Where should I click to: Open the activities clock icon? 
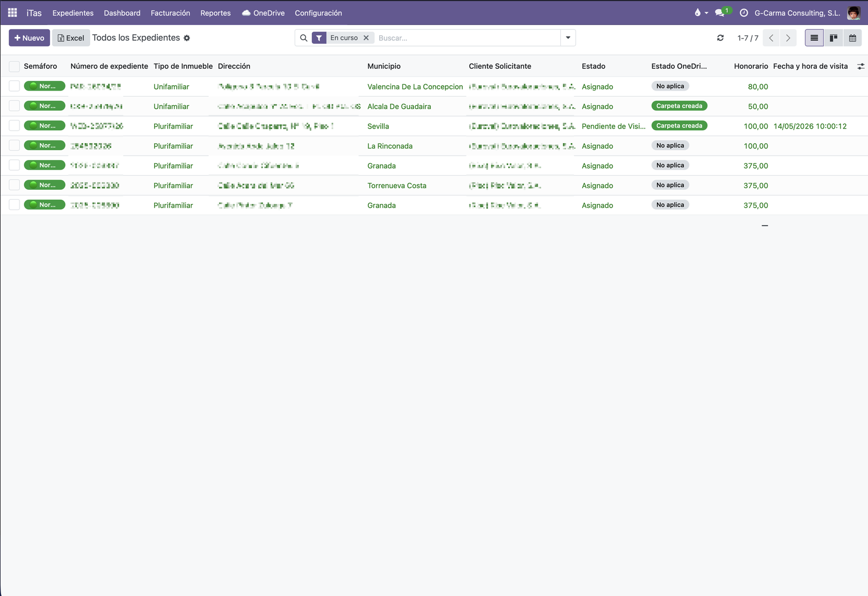(x=744, y=12)
